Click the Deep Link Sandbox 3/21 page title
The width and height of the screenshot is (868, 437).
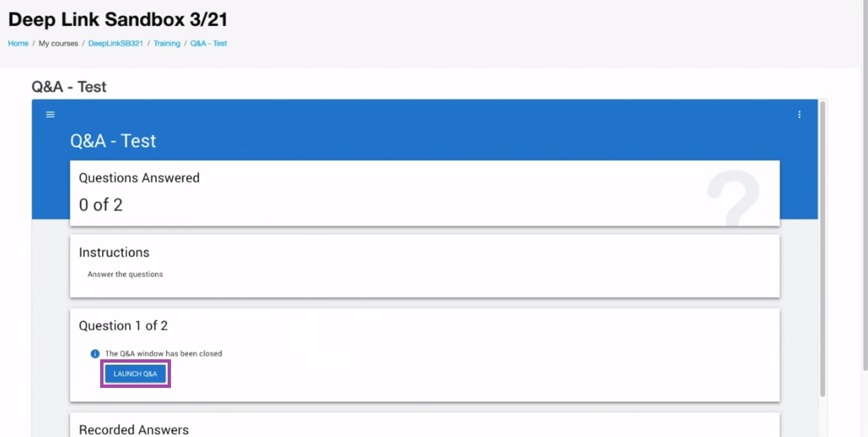pos(118,18)
